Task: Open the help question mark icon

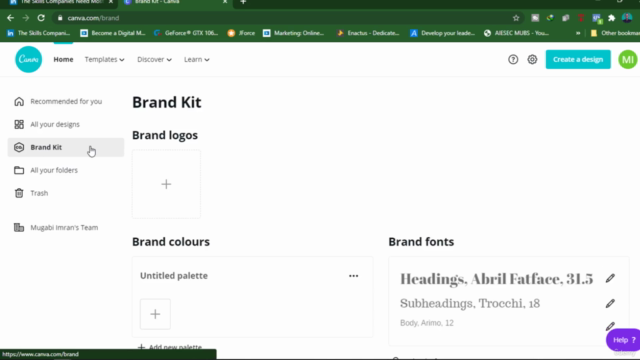Action: tap(513, 60)
